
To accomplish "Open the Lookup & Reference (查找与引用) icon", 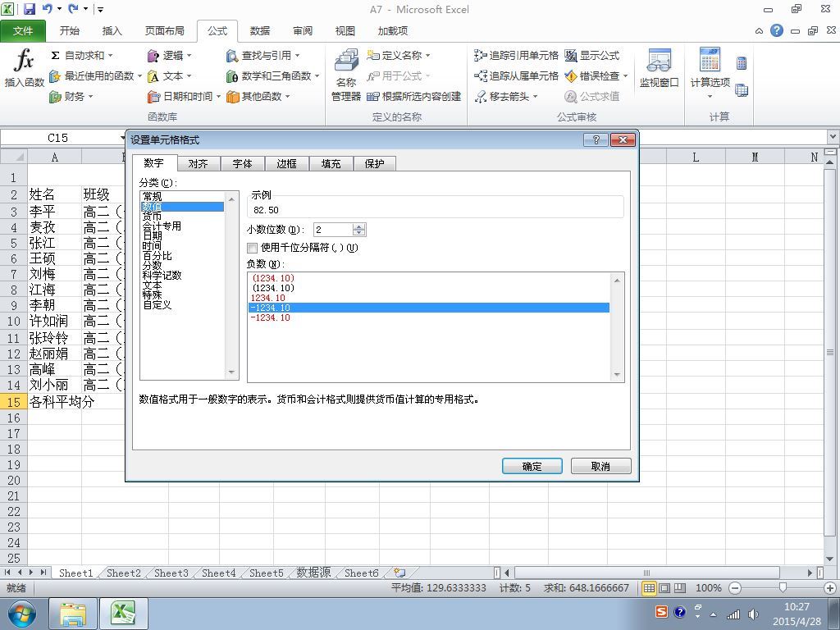I will coord(232,56).
